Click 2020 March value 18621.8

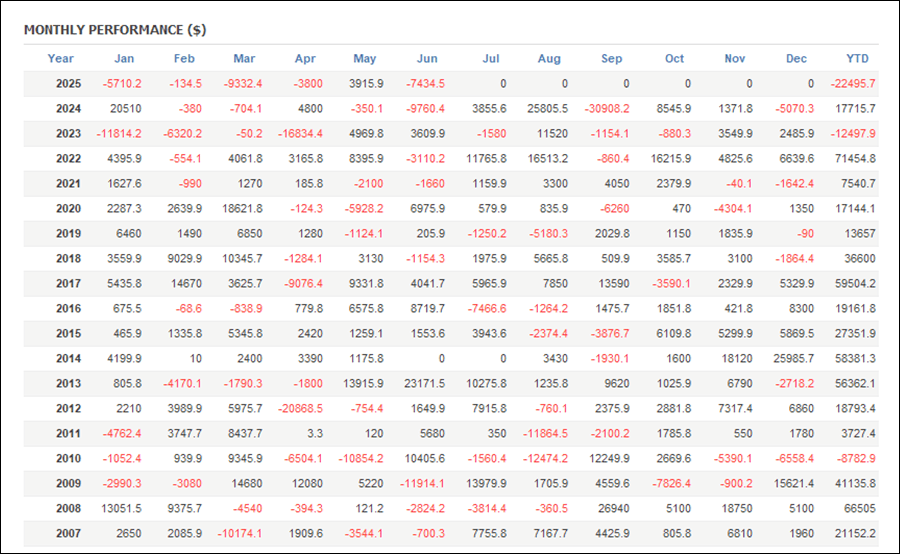(242, 208)
